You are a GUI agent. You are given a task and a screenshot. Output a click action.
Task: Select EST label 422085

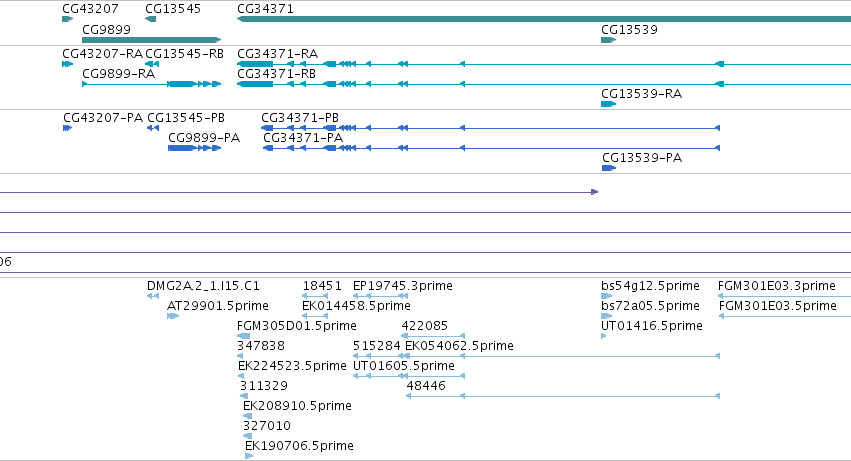[x=424, y=326]
